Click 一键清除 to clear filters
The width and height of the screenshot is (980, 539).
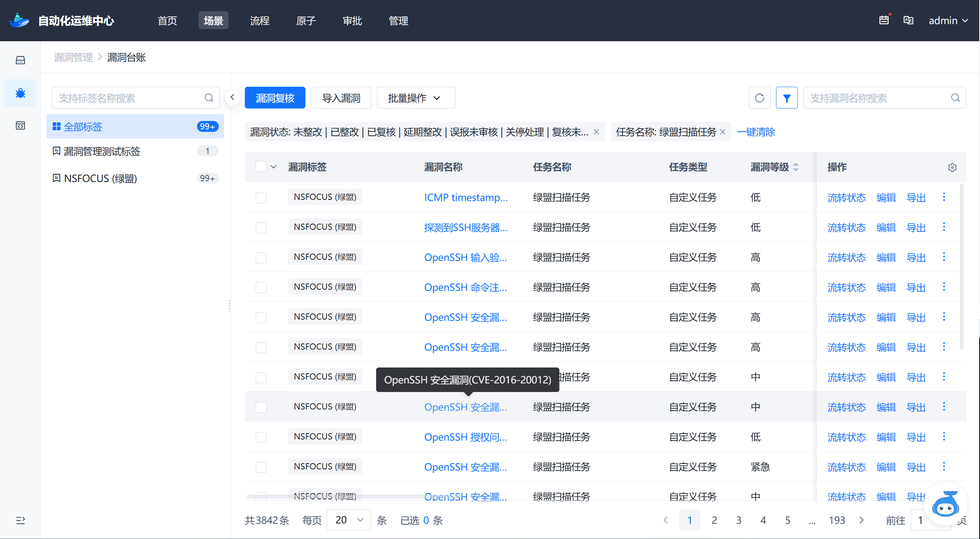tap(756, 132)
